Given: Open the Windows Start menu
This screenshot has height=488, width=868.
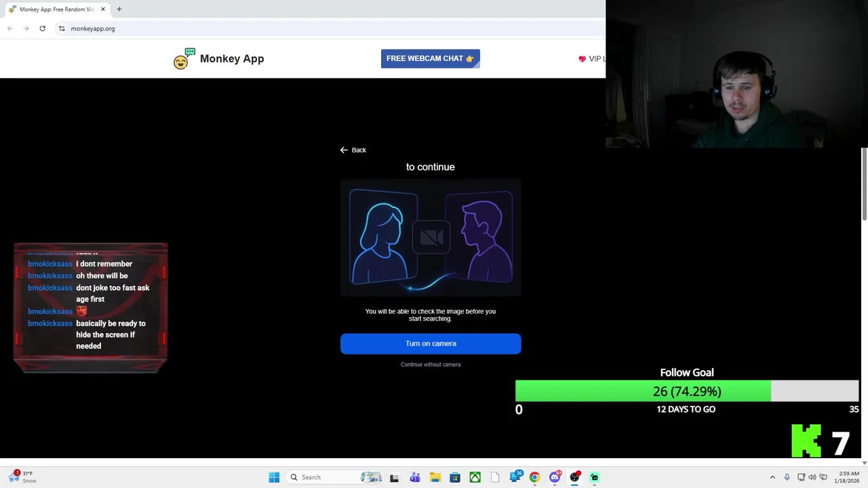Looking at the screenshot, I should point(274,477).
